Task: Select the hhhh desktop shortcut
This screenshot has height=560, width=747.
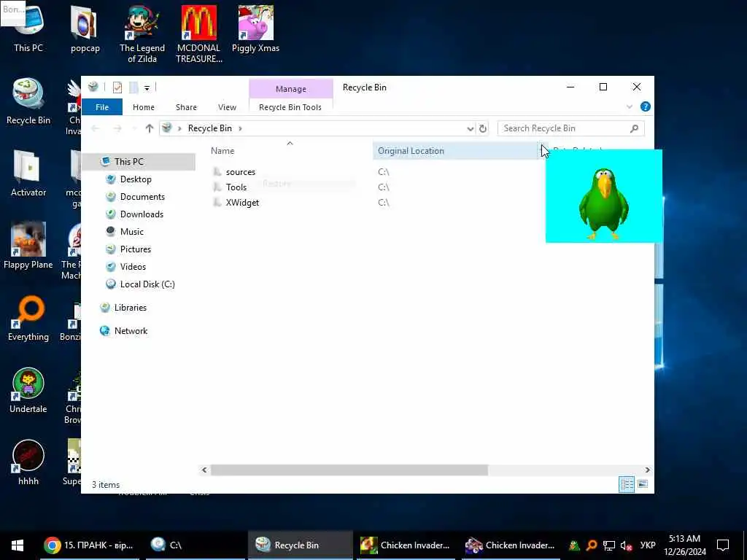Action: [28, 462]
